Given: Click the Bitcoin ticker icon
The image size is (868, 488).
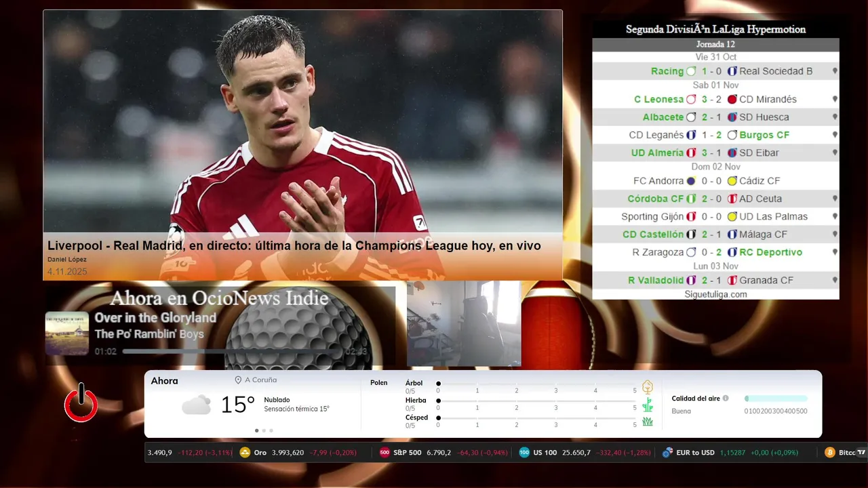Looking at the screenshot, I should 829,452.
